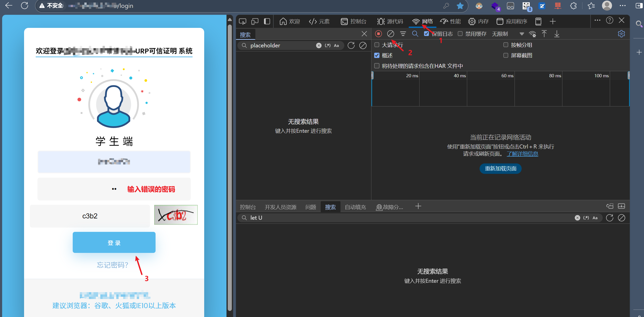Click the network search magnifier icon
The height and width of the screenshot is (317, 644).
(x=415, y=34)
